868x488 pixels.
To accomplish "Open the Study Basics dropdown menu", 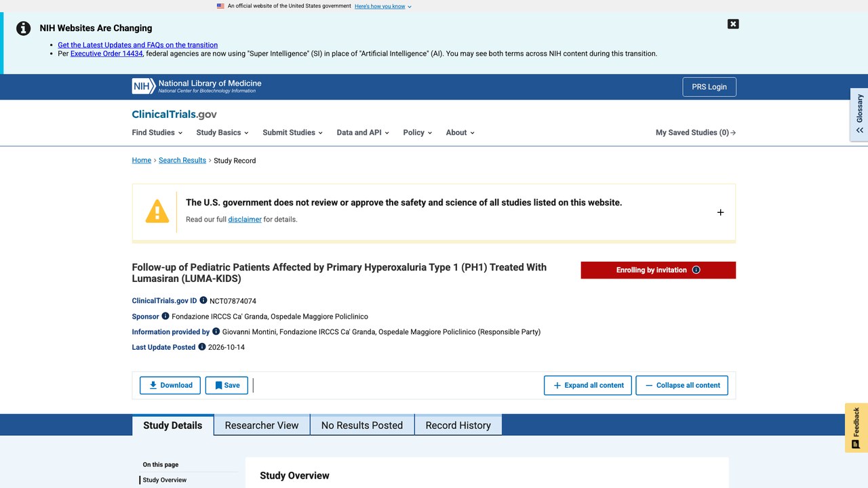I will [x=222, y=133].
